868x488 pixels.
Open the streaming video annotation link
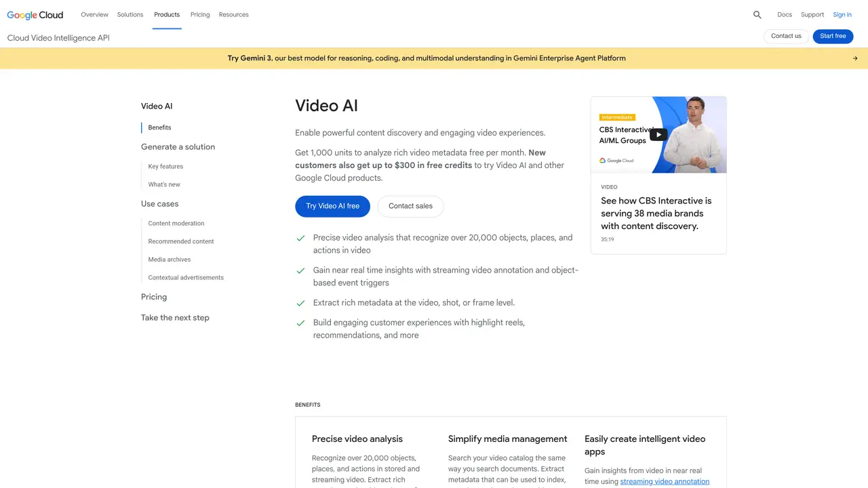[665, 482]
